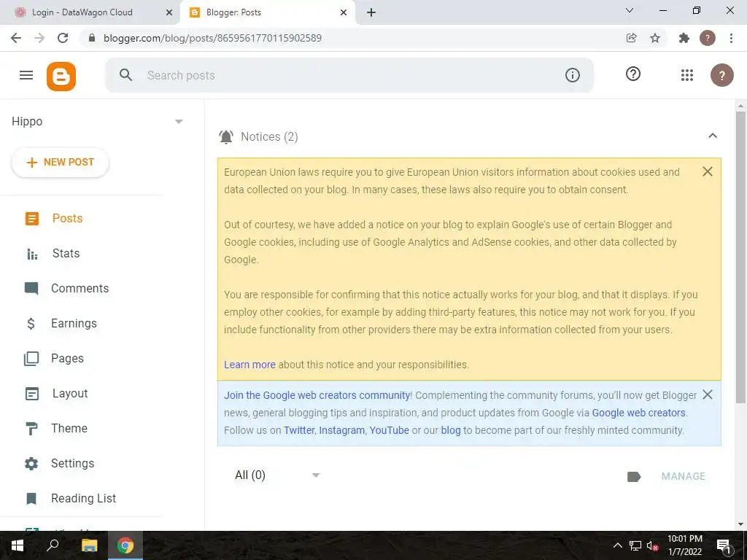The width and height of the screenshot is (747, 560).
Task: Open Windows Start menu
Action: (x=18, y=545)
